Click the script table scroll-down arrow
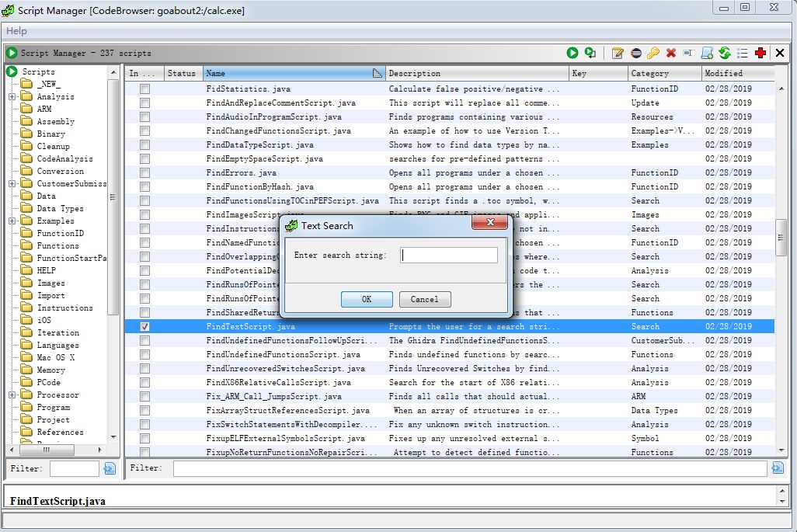797x532 pixels. tap(781, 450)
